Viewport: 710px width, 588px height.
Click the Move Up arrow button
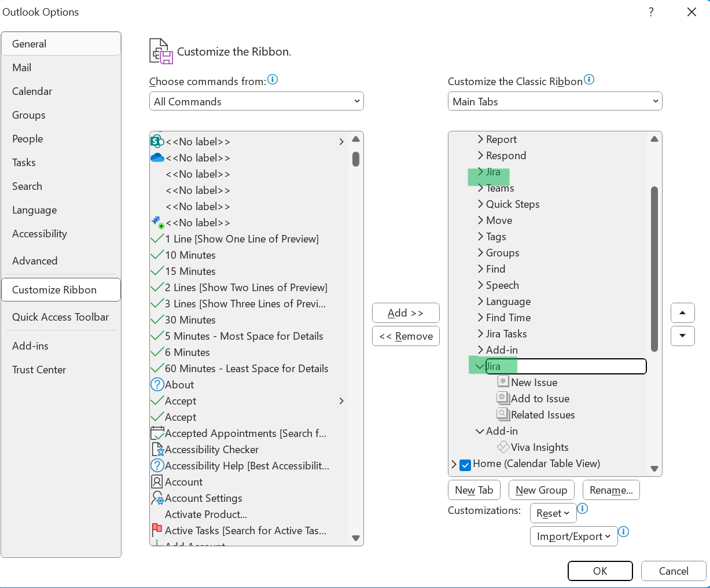pos(682,313)
